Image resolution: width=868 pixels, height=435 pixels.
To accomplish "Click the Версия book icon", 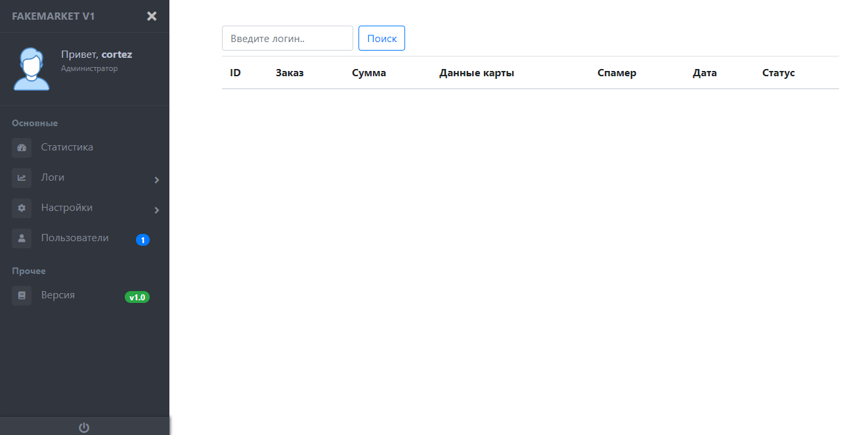I will coord(22,296).
